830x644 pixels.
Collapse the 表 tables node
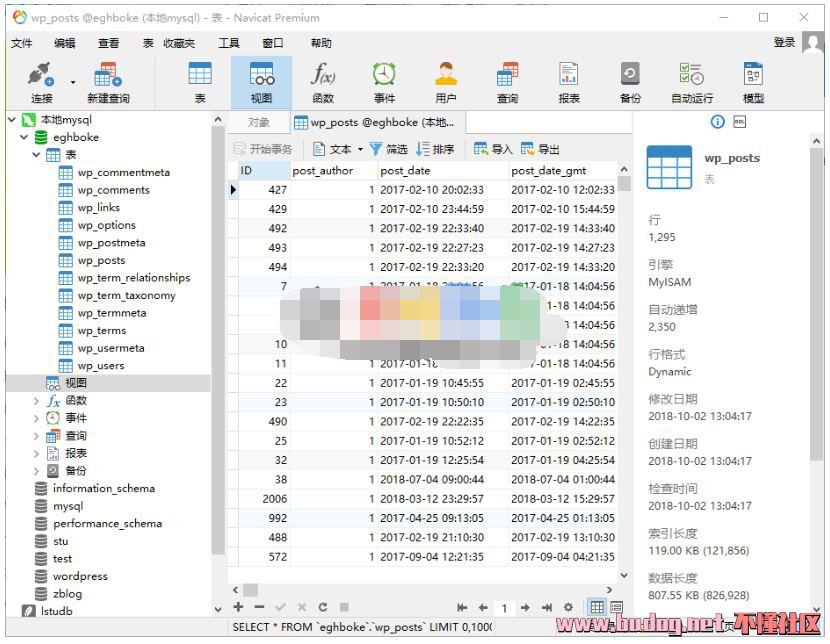pos(36,155)
